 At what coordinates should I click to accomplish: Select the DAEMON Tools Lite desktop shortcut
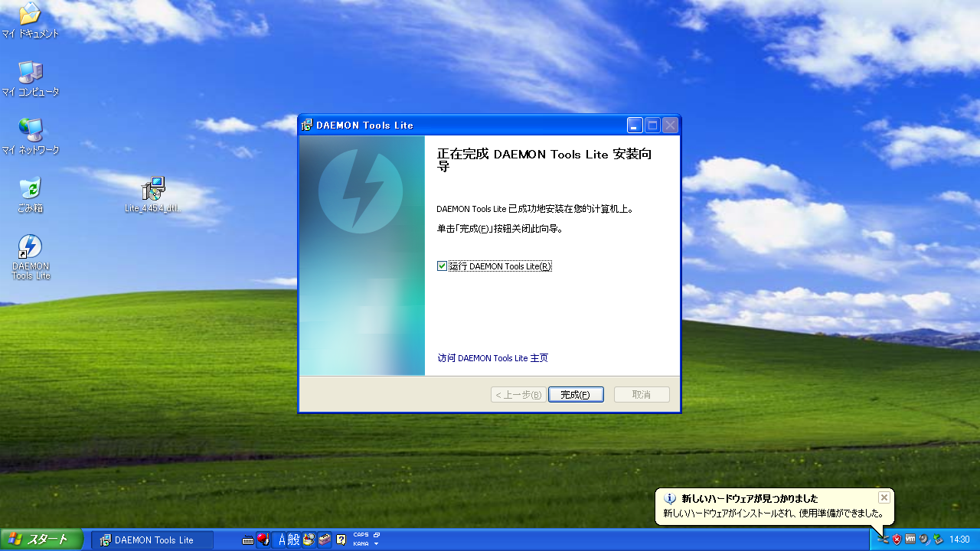click(31, 258)
